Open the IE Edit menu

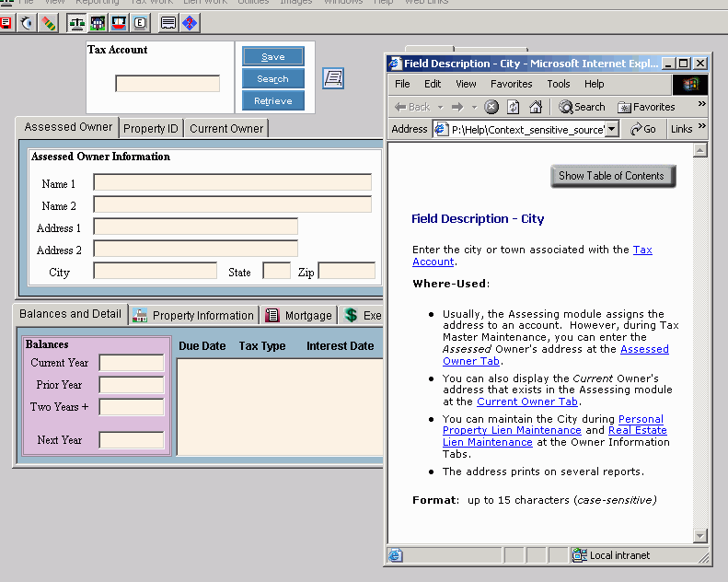click(x=433, y=84)
